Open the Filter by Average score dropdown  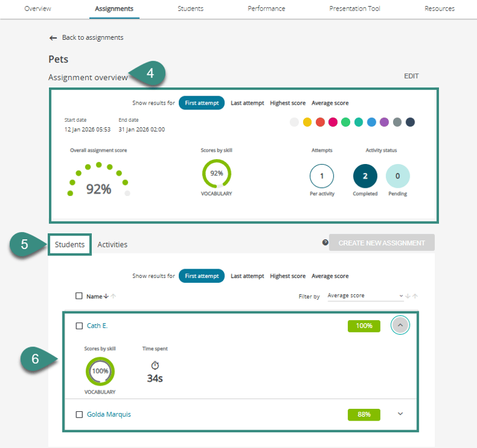pyautogui.click(x=365, y=296)
